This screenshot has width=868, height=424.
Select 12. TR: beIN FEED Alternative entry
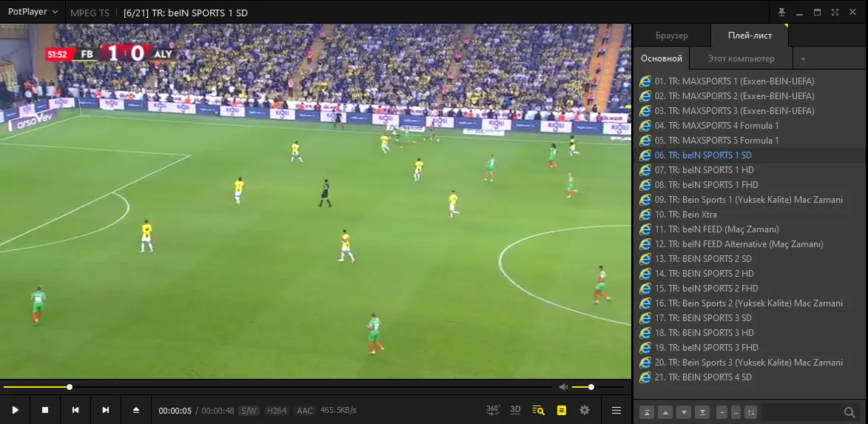749,244
